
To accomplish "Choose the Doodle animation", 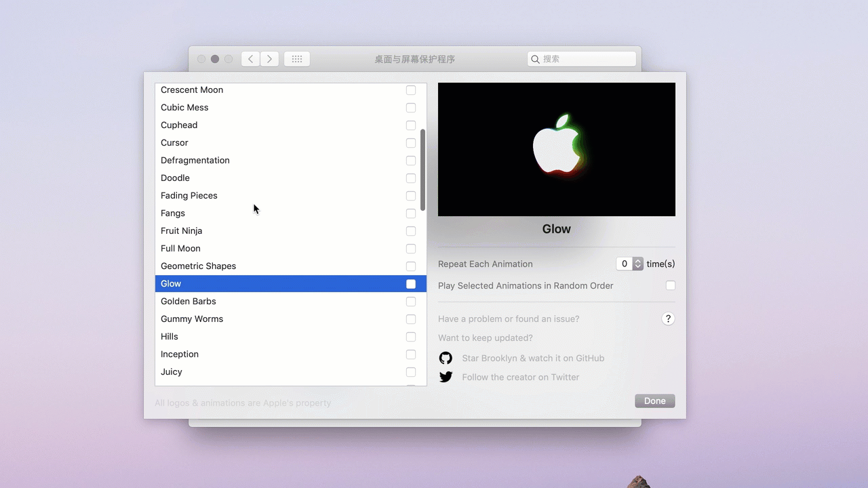I will tap(291, 178).
